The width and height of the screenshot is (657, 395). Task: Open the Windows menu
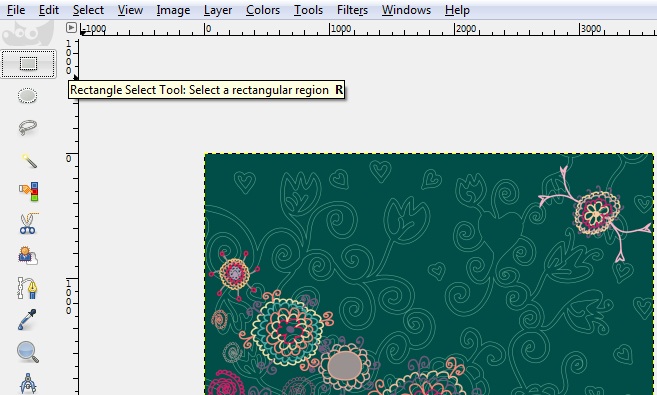pos(406,10)
